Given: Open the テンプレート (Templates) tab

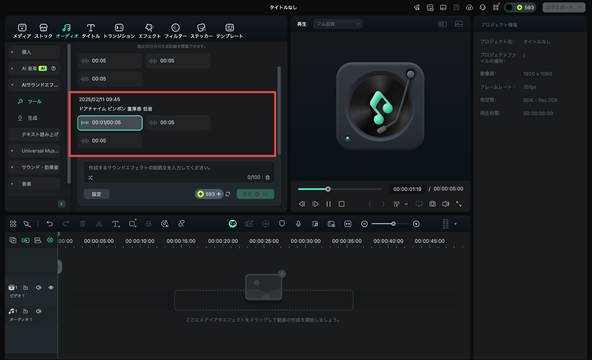Looking at the screenshot, I should click(229, 31).
